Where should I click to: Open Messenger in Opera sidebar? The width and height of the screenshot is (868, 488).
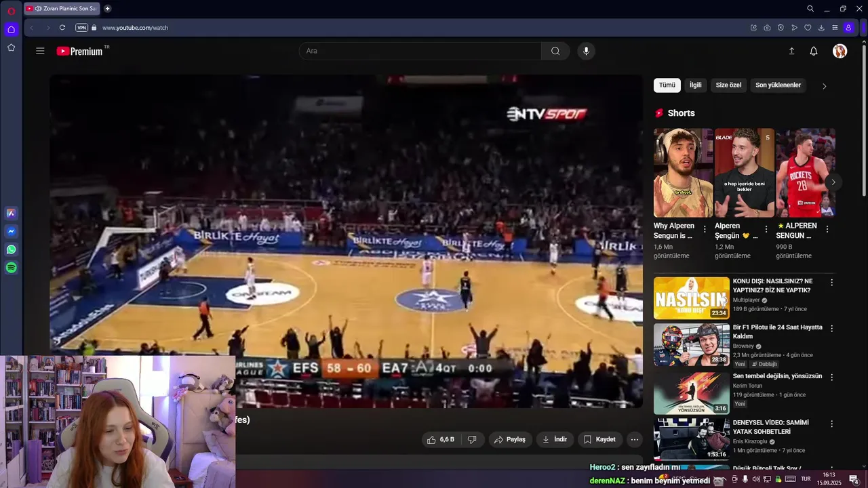click(x=11, y=231)
